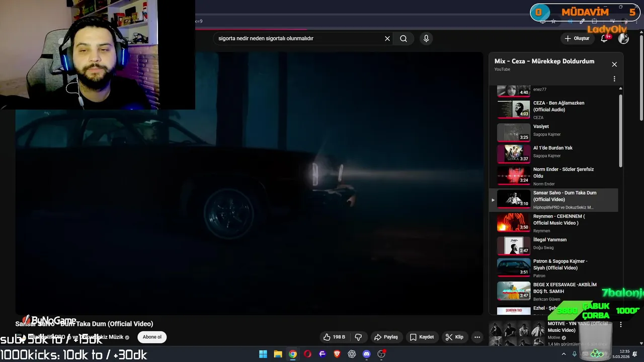Open the Windows Start menu

[x=263, y=354]
